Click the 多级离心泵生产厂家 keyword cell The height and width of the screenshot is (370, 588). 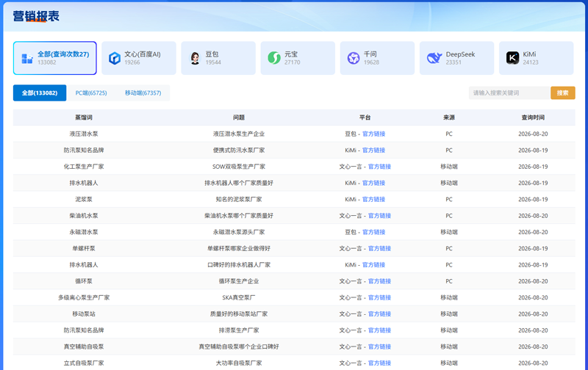(84, 297)
